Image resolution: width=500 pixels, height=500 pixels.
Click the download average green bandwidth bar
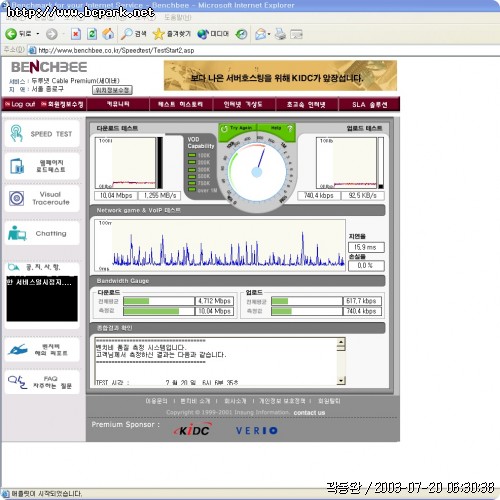(x=136, y=301)
